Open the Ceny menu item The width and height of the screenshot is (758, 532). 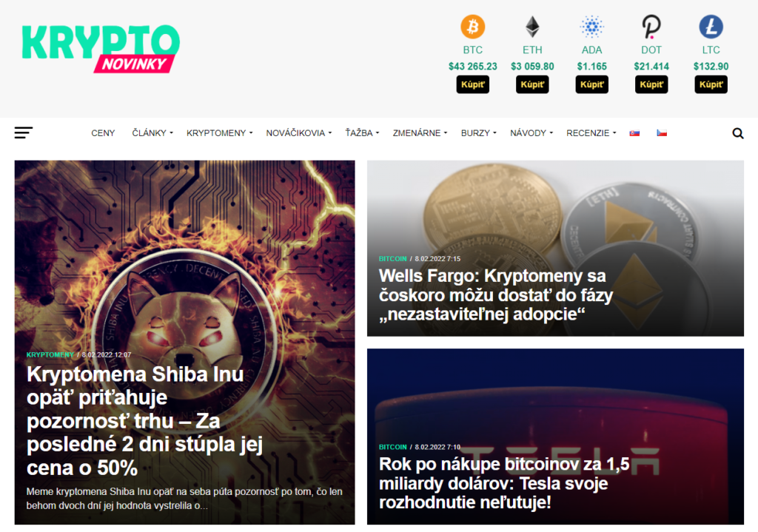pyautogui.click(x=103, y=133)
